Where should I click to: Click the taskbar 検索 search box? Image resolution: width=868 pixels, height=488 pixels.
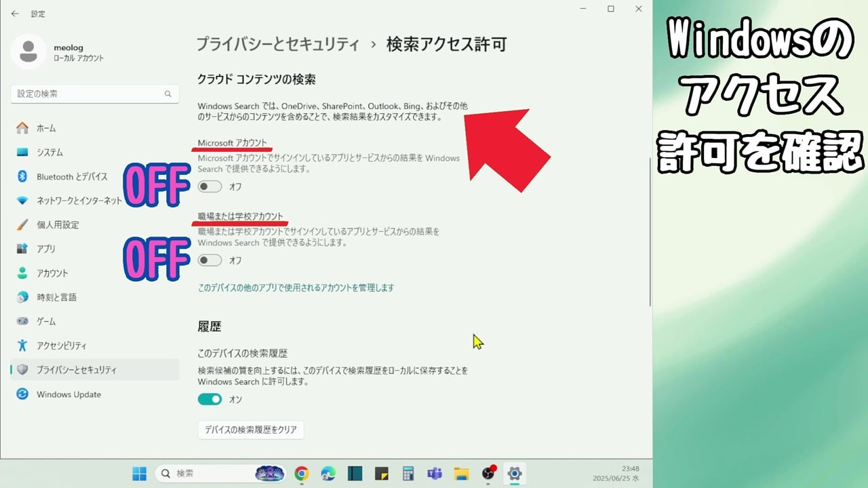click(219, 473)
